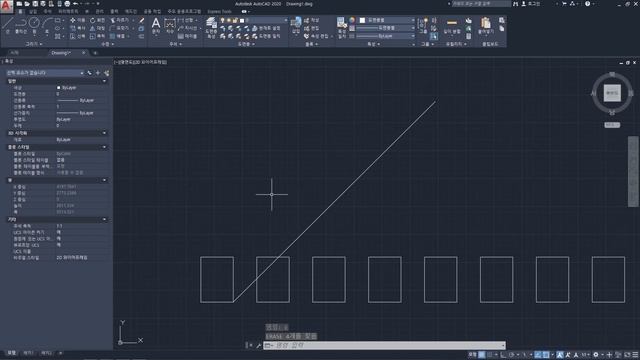Select the Line draw tool
This screenshot has height=360, width=640.
pos(8,25)
